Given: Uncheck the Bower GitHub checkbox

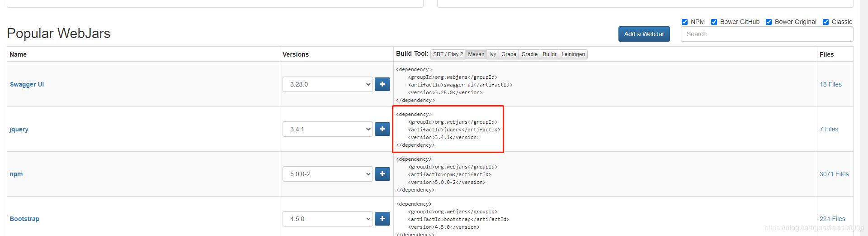Looking at the screenshot, I should 714,22.
